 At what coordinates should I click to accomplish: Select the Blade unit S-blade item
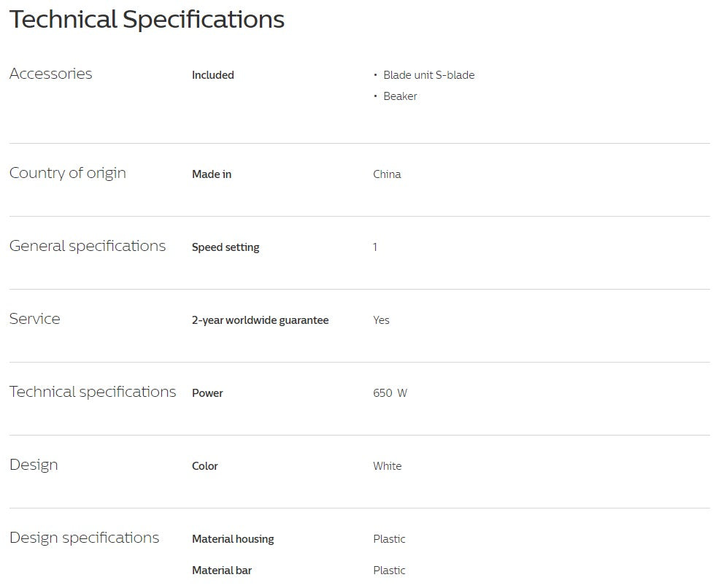[428, 75]
